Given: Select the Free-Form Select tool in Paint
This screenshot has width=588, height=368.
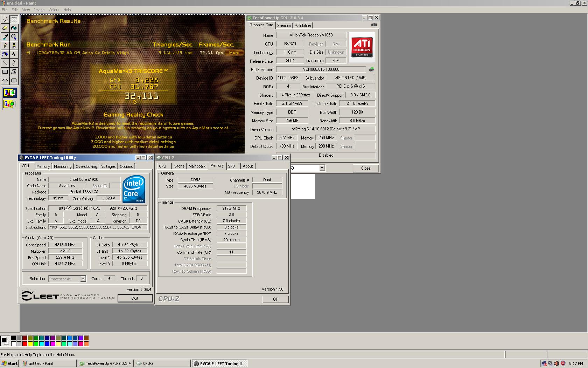Looking at the screenshot, I should coord(5,19).
